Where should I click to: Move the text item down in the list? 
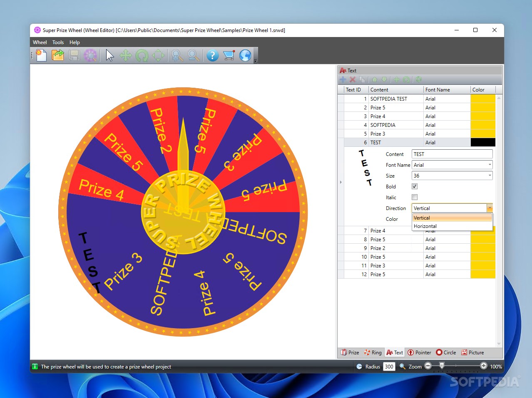(384, 79)
